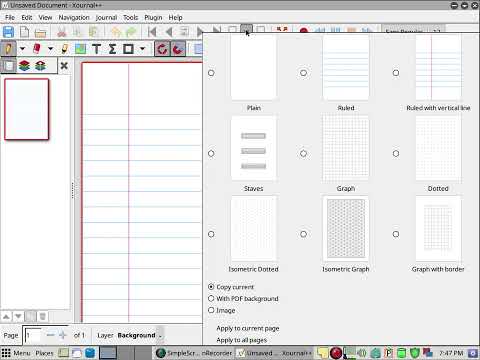Screen dimensions: 480x360
Task: Select the page 1 thumbnail in sidebar
Action: coord(27,109)
